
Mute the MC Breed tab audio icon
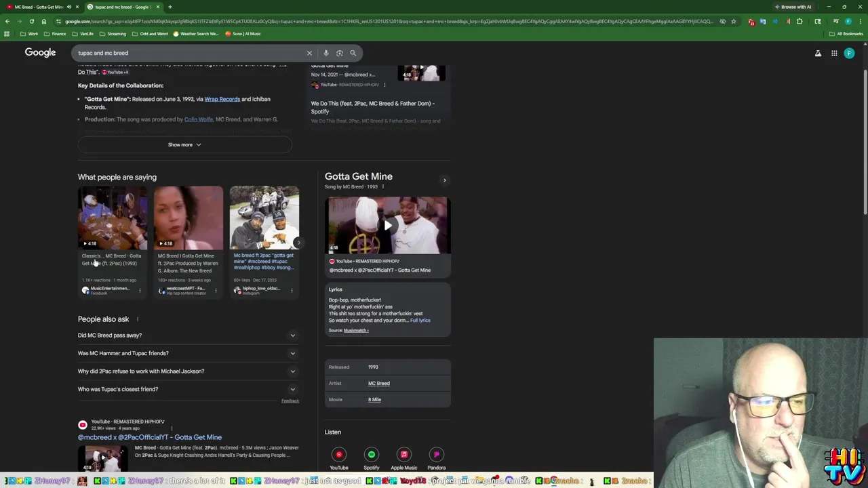68,7
